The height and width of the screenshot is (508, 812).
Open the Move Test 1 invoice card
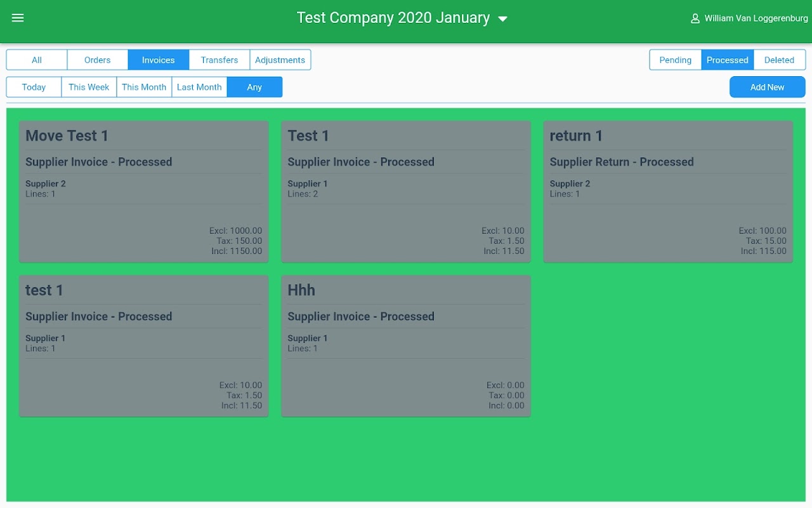click(144, 192)
